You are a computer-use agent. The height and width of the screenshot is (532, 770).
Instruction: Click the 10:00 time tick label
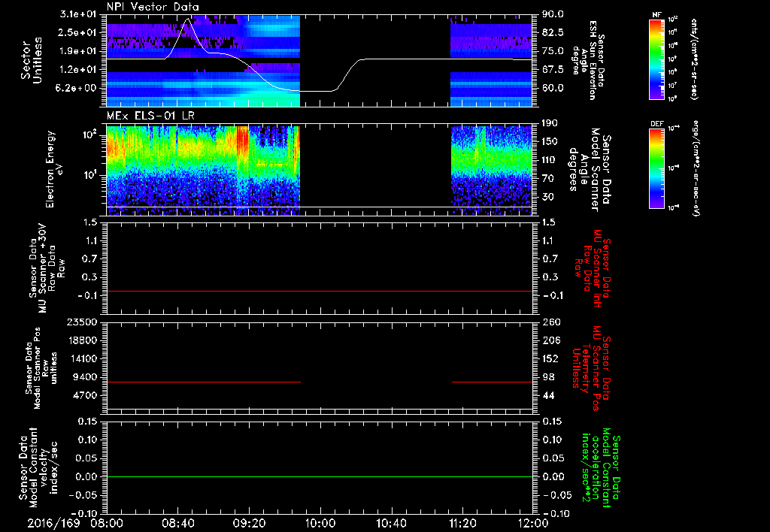320,523
